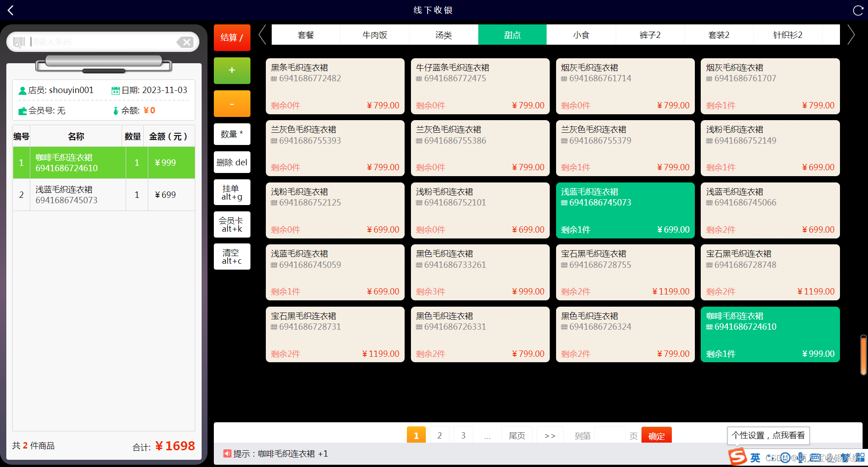Click the 金额（元） column header

click(169, 136)
